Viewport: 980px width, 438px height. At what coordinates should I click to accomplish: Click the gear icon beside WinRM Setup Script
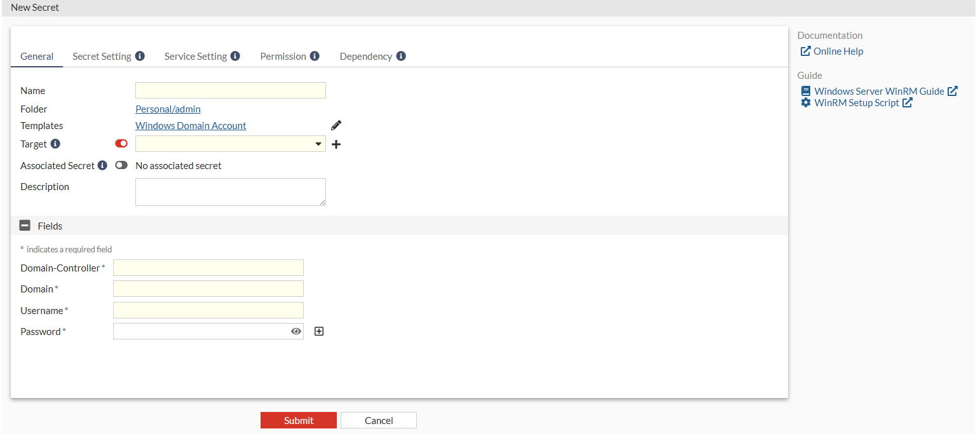pyautogui.click(x=806, y=102)
